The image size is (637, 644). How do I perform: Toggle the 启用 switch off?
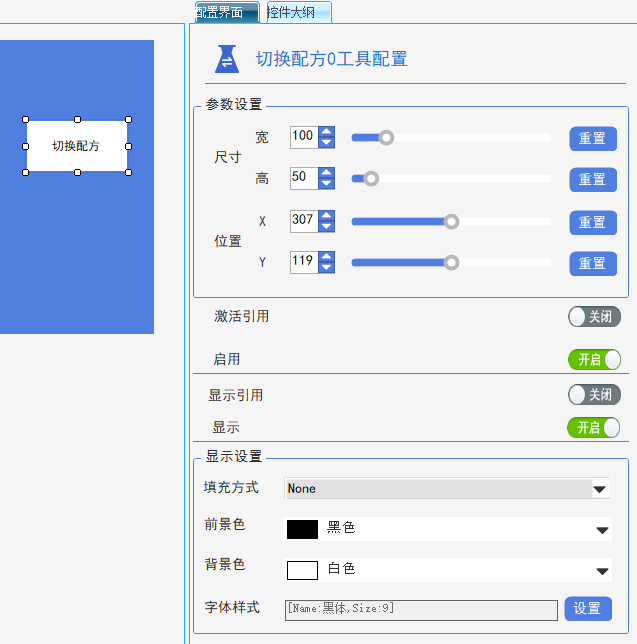(594, 360)
